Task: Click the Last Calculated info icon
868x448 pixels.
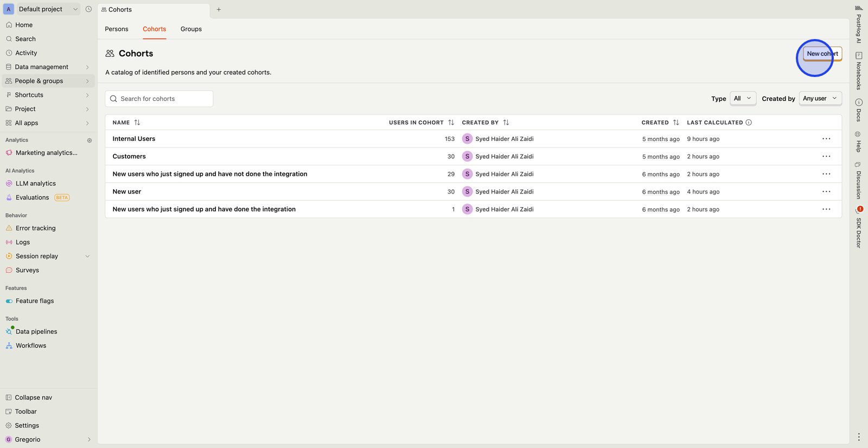Action: [749, 123]
